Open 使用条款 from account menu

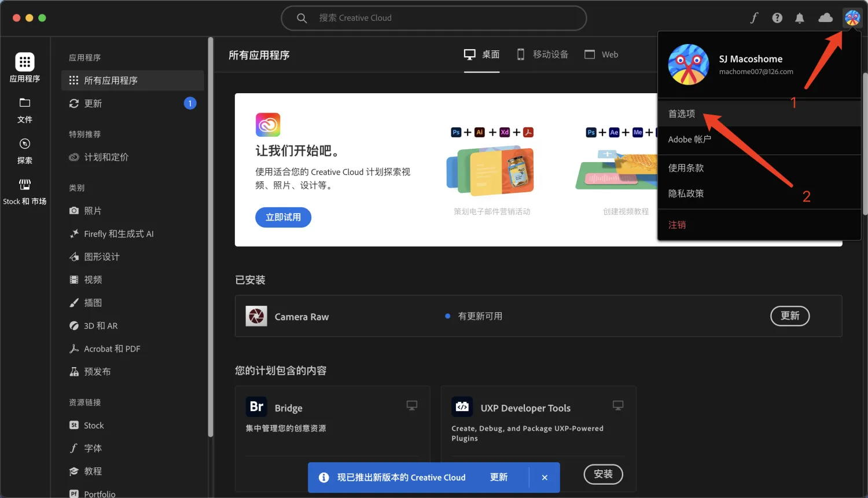point(759,168)
